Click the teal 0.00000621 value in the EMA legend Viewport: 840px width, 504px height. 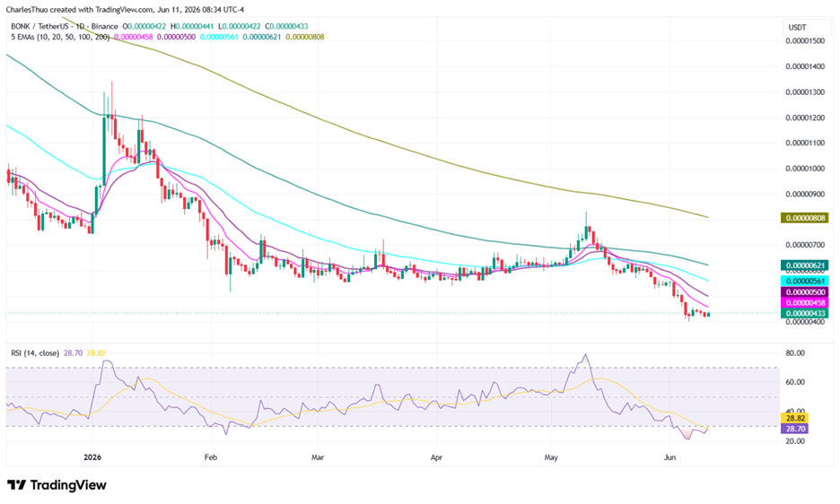coord(261,37)
